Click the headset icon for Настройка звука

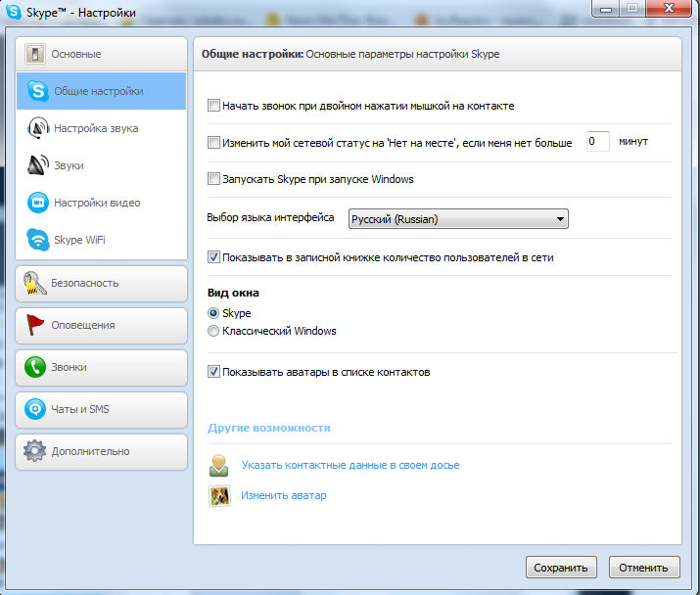[x=38, y=128]
